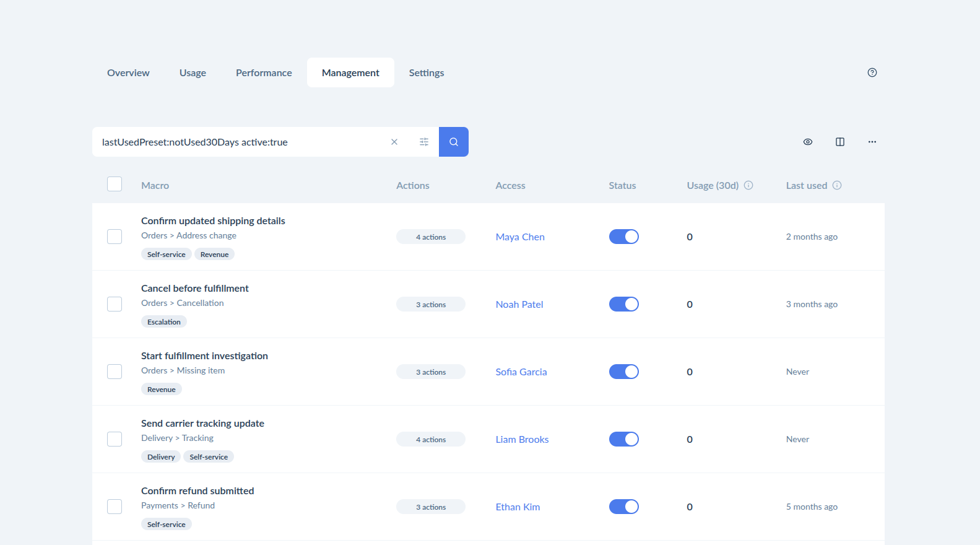Open the Confirm refund submitted macro
This screenshot has height=545, width=980.
coord(197,490)
